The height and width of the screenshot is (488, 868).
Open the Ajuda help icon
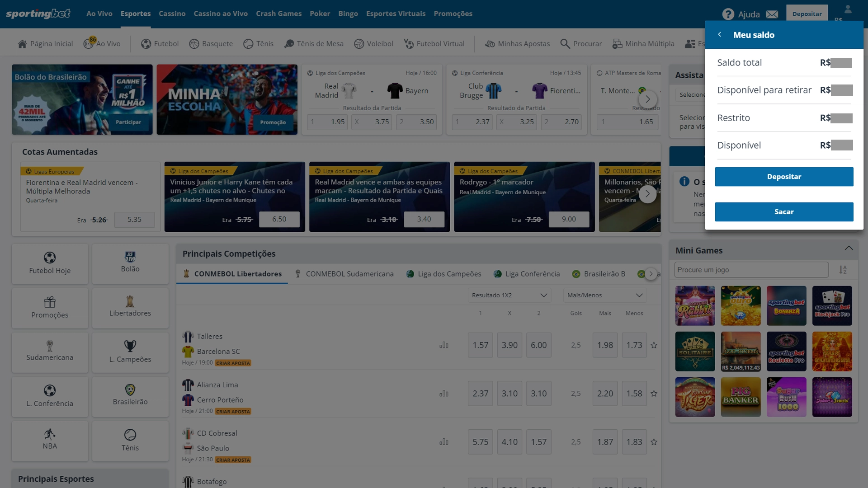point(728,14)
